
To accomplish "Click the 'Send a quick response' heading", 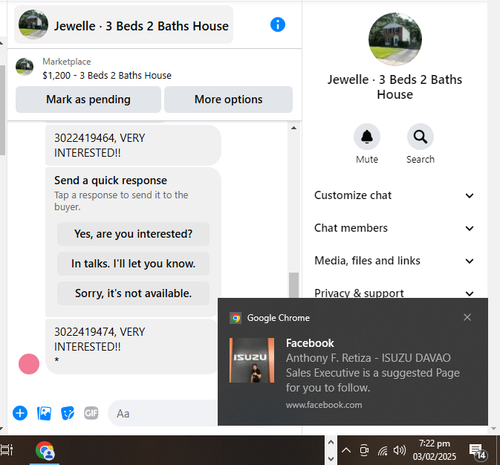I will point(111,180).
